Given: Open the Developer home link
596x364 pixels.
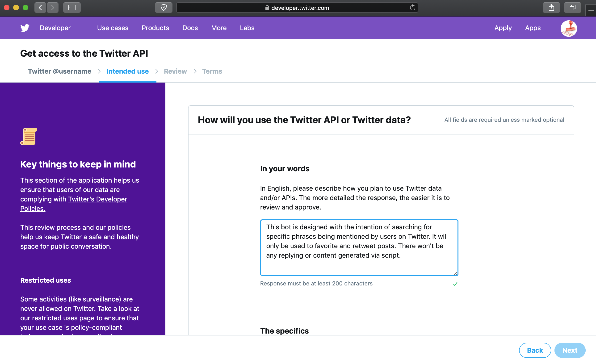Looking at the screenshot, I should pyautogui.click(x=55, y=28).
